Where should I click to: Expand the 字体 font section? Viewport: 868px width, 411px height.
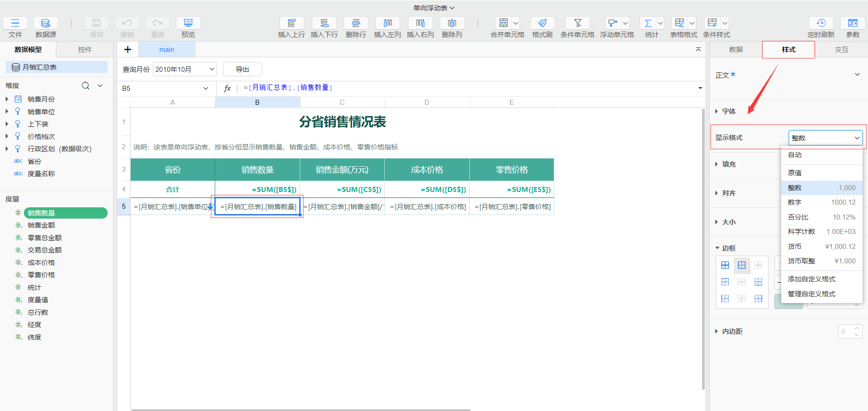coord(728,111)
